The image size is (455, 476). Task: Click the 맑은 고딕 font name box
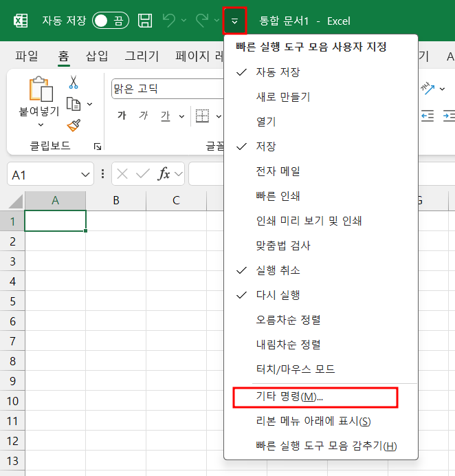click(168, 89)
